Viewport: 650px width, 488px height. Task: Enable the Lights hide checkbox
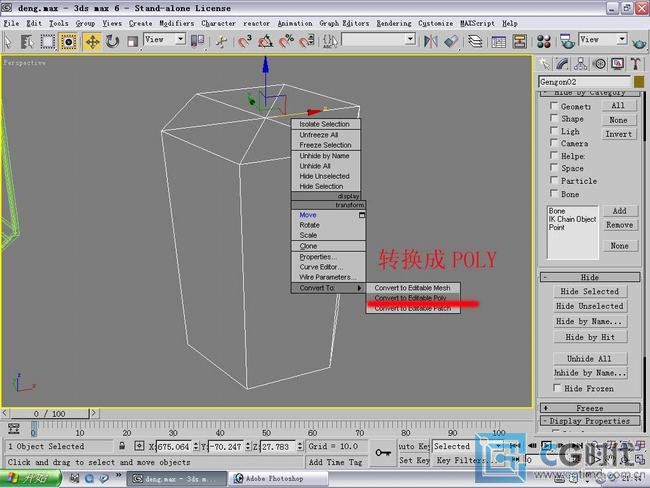[553, 131]
